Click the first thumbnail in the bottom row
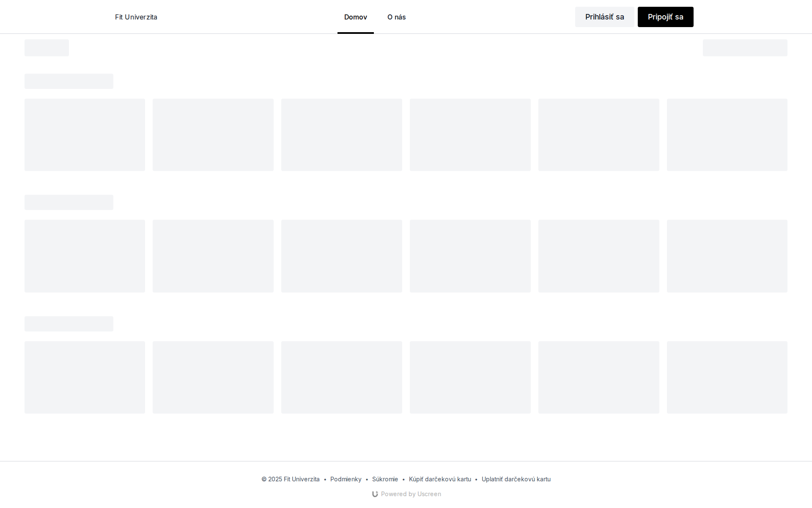Image resolution: width=812 pixels, height=508 pixels. point(85,377)
